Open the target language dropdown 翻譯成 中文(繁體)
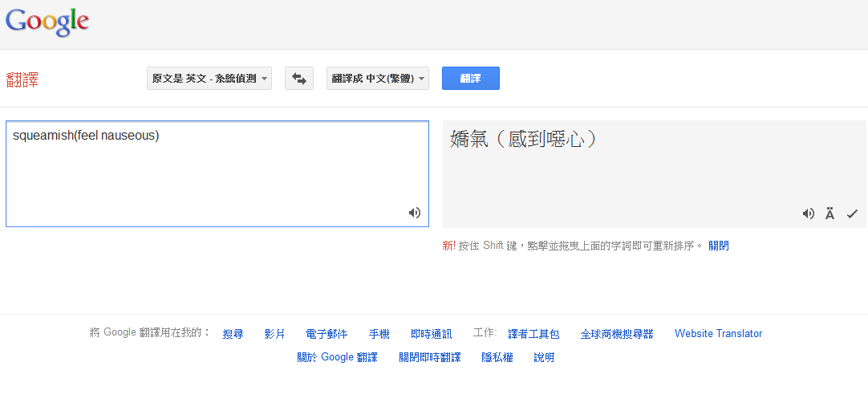868x419 pixels. pyautogui.click(x=378, y=78)
